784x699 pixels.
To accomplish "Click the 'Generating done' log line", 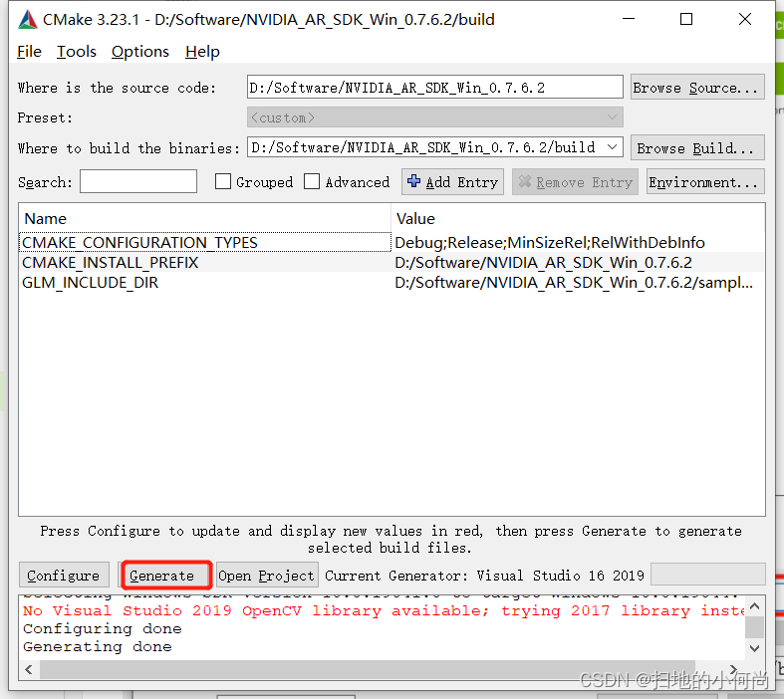I will tap(97, 646).
